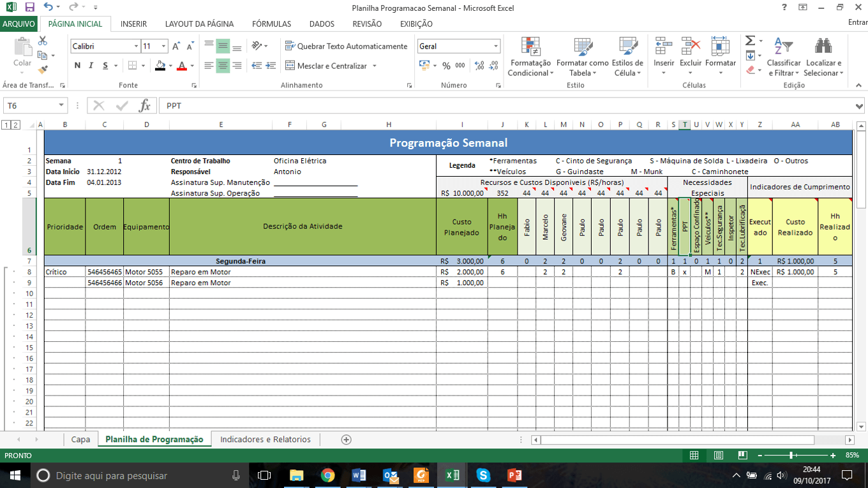Viewport: 868px width, 488px height.
Task: Open the ARQUIVO tab
Action: point(19,24)
